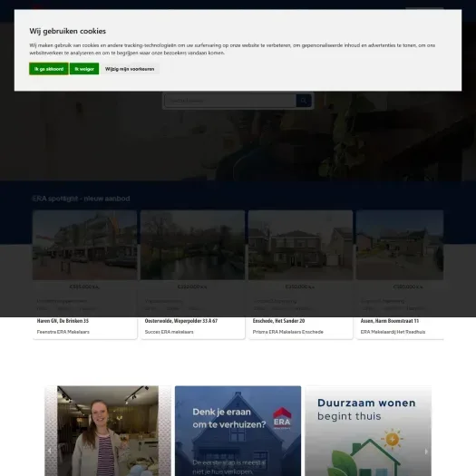Select ERA Makelaardij Het Raadhuis text

(x=393, y=332)
